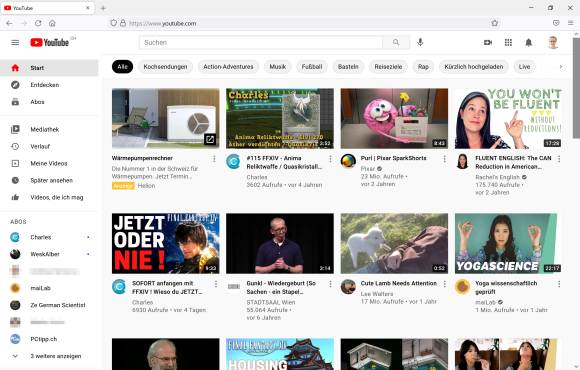The height and width of the screenshot is (370, 580).
Task: Select the Kochsendungen filter chip
Action: (165, 67)
